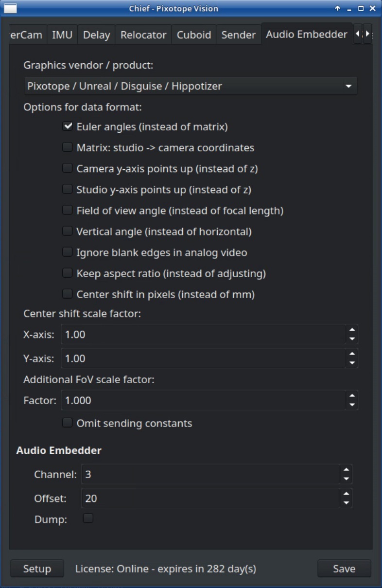Click the Setup button

click(37, 569)
